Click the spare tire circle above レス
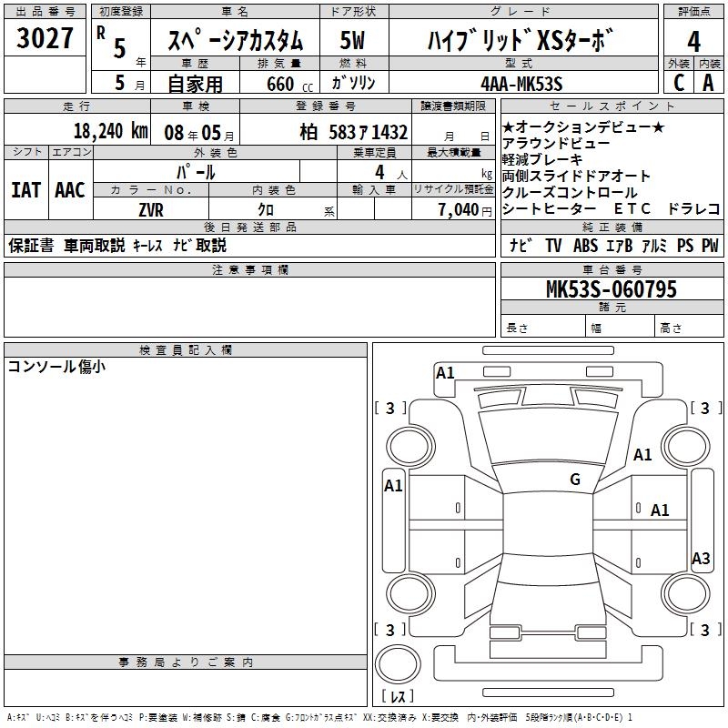 click(x=398, y=664)
